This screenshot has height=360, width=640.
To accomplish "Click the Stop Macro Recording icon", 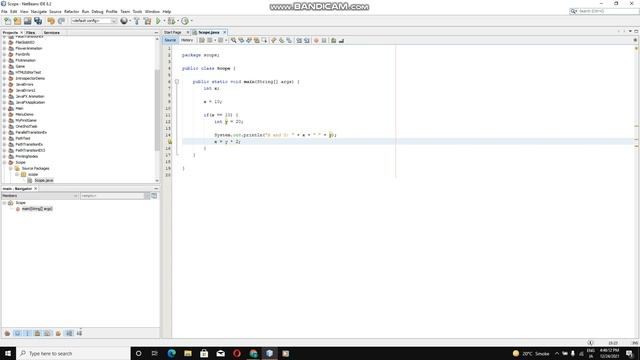I will point(324,40).
